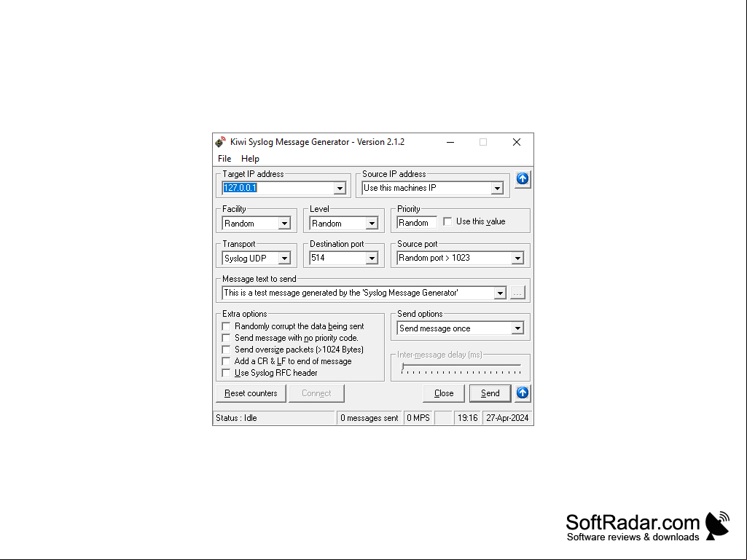Open the Source IP address dropdown
Viewport: 747px width, 560px height.
(497, 188)
